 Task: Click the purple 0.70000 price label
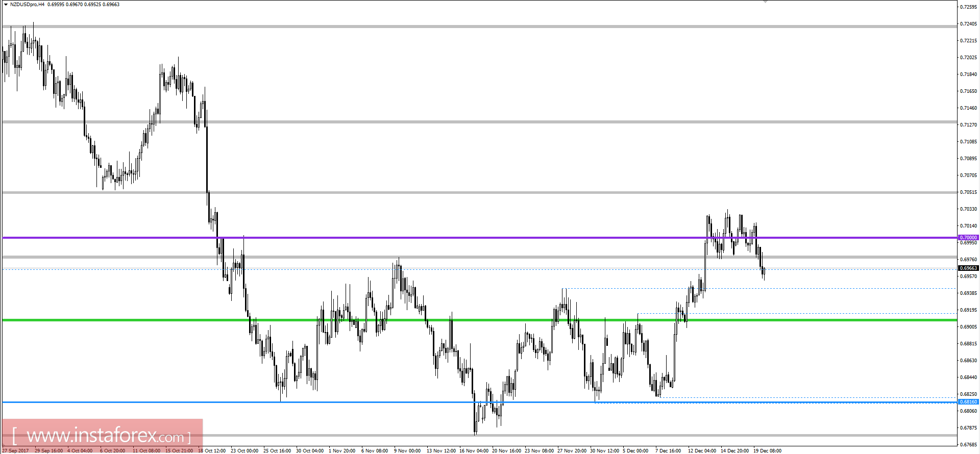point(968,238)
